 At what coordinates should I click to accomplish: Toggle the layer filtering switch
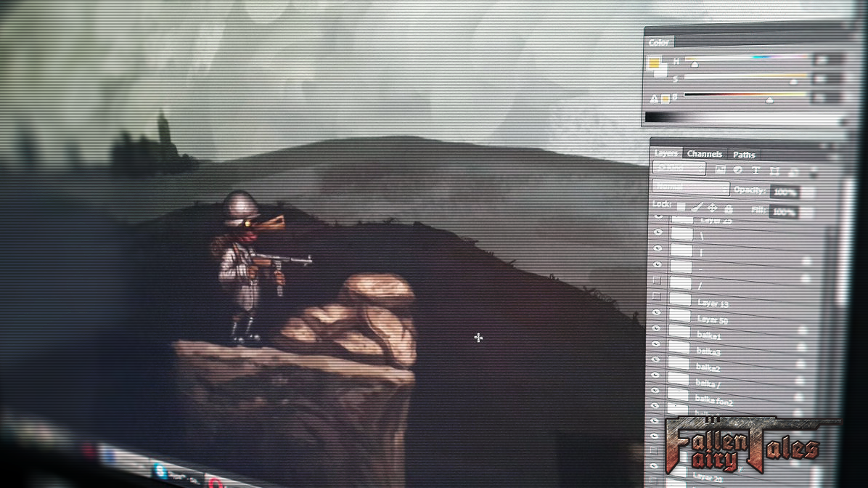(x=813, y=173)
